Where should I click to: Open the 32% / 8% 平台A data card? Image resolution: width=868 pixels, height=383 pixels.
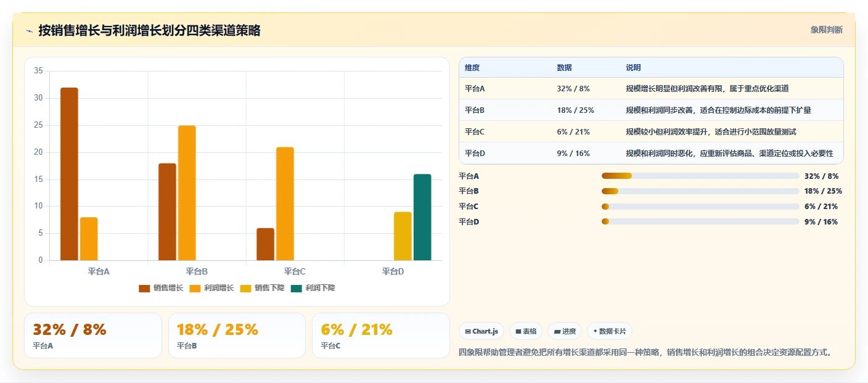(93, 336)
